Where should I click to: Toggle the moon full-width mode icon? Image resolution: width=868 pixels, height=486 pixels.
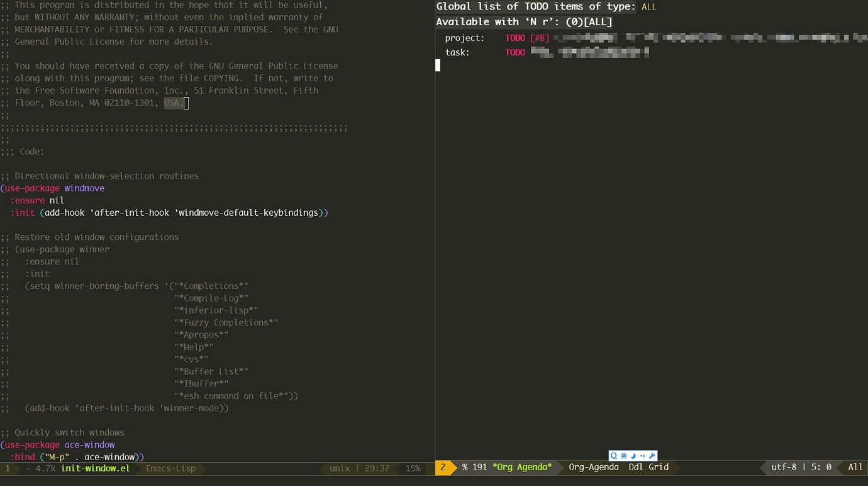633,455
